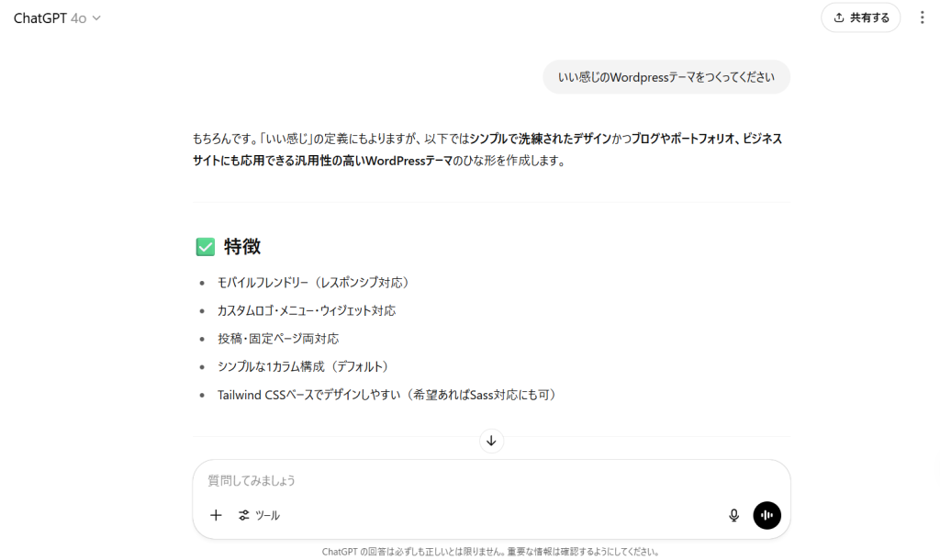Start voice mode with the black waveform icon
Screen dimensions: 940x560
(x=767, y=515)
